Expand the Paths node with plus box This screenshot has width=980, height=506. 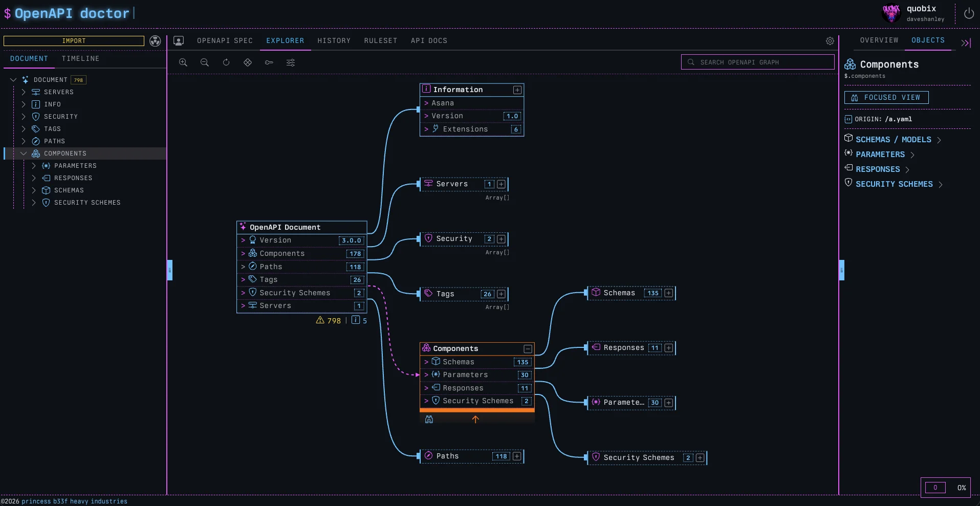[517, 456]
